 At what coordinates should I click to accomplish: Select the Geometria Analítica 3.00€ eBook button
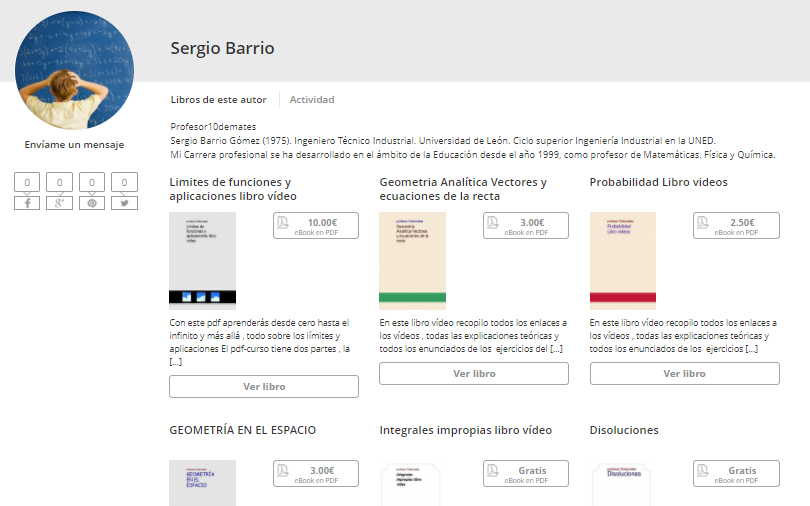[x=526, y=226]
